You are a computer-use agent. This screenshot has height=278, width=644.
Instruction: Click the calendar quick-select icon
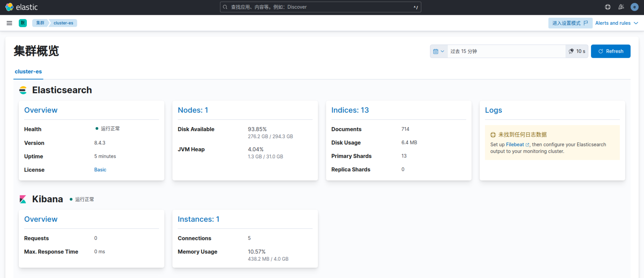click(x=436, y=51)
